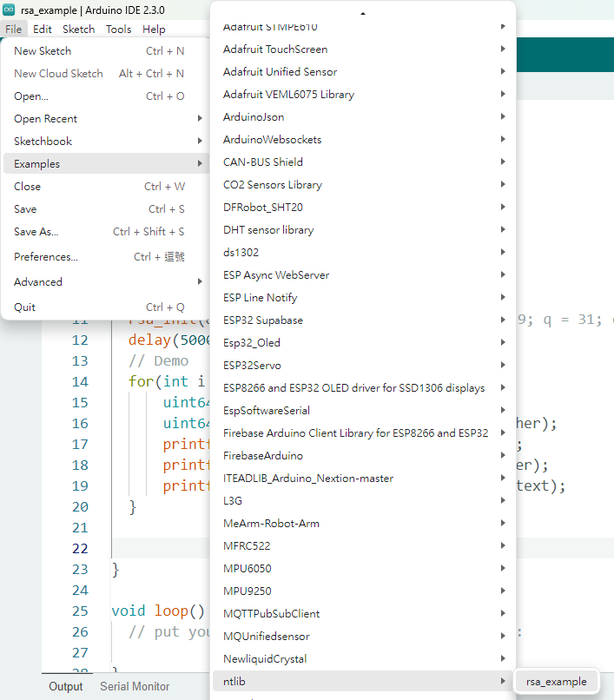The image size is (614, 700).
Task: Click line number 25 in editor gutter
Action: click(x=80, y=611)
